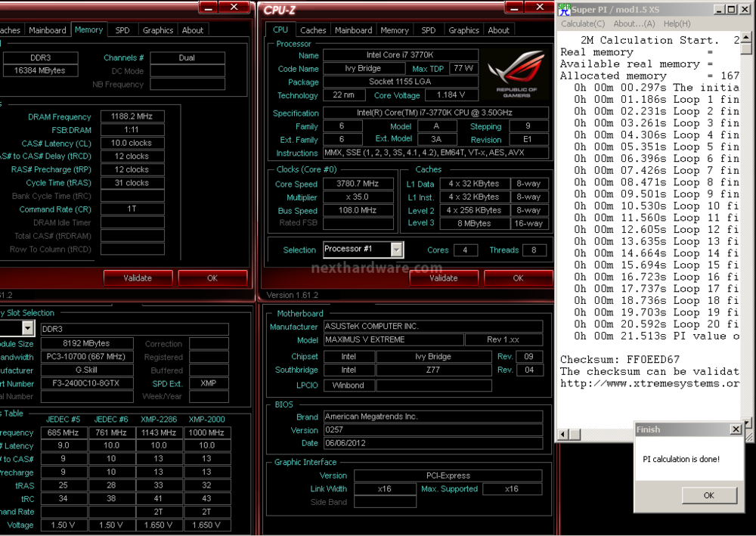Close the CPU-Z window showing Memory timings

pyautogui.click(x=234, y=8)
